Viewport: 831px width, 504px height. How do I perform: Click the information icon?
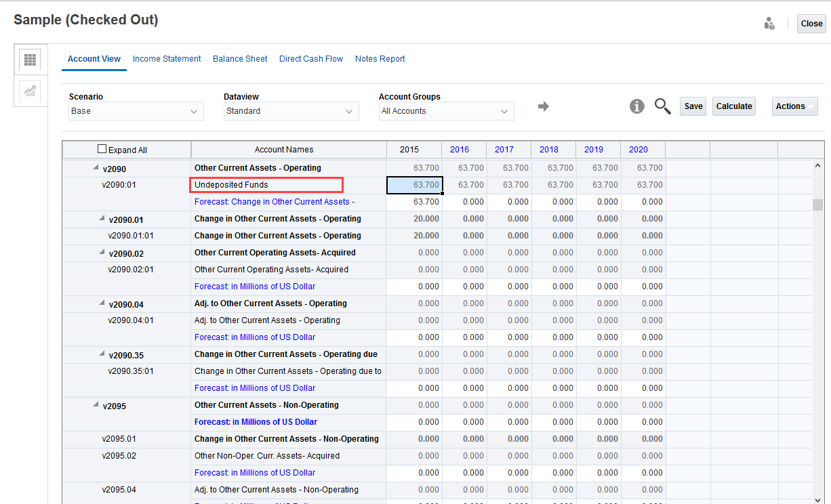click(x=636, y=106)
